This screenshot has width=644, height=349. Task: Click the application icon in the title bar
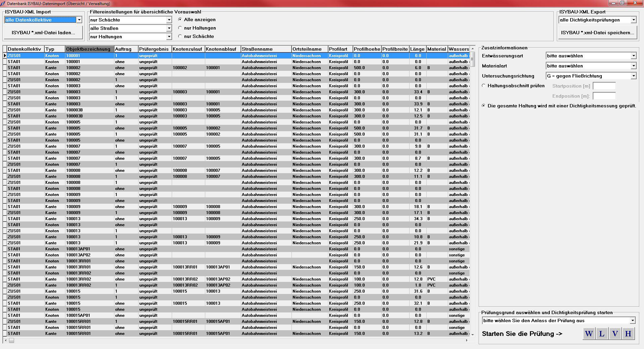[3, 3]
